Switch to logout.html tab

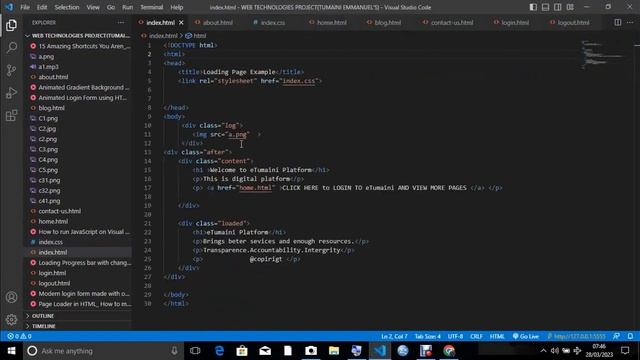click(573, 22)
